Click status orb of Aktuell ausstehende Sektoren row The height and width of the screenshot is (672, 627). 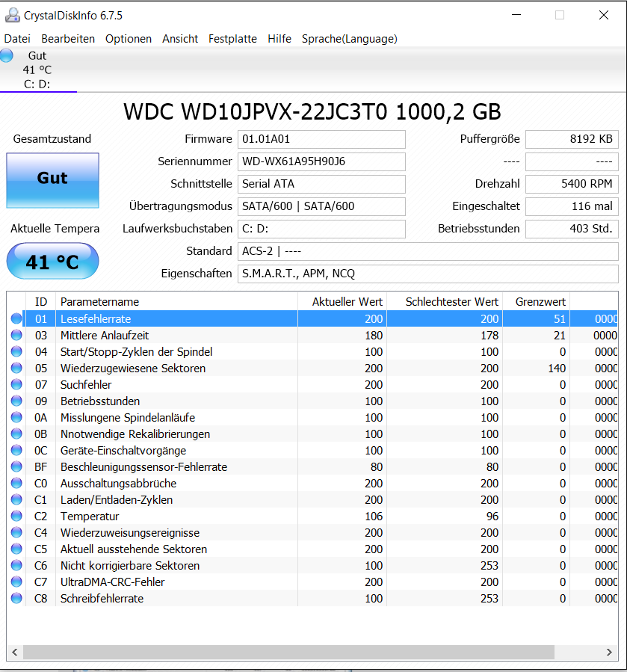pos(16,549)
